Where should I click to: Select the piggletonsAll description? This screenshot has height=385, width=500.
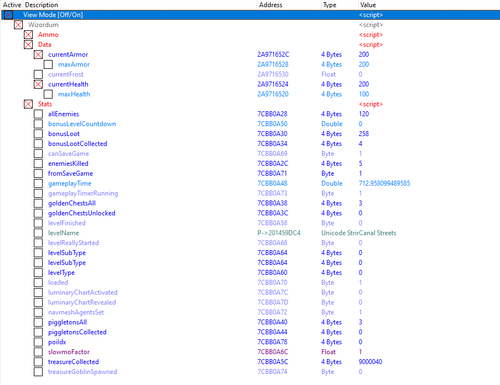(67, 322)
